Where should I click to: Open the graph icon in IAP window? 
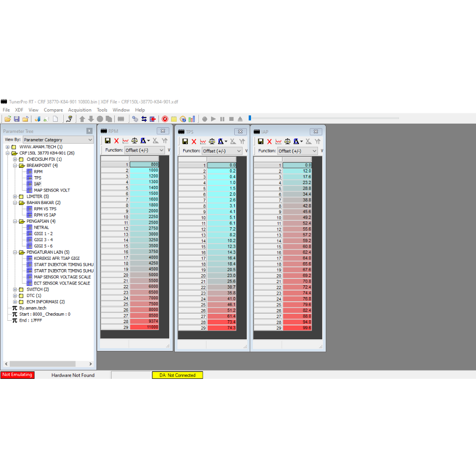coord(278,141)
